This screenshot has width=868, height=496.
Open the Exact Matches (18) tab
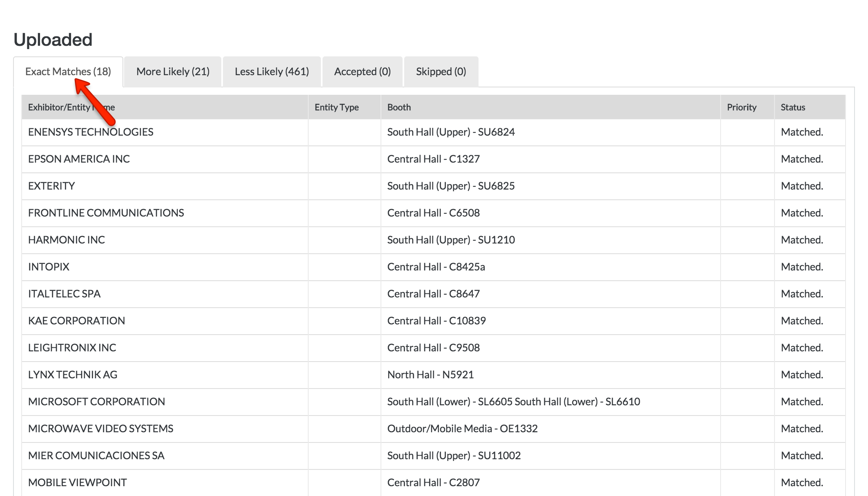(x=68, y=71)
